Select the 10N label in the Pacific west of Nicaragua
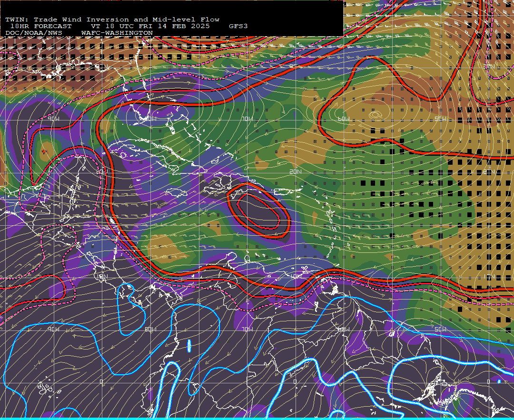Image resolution: width=514 pixels, height=420 pixels. 102,276
